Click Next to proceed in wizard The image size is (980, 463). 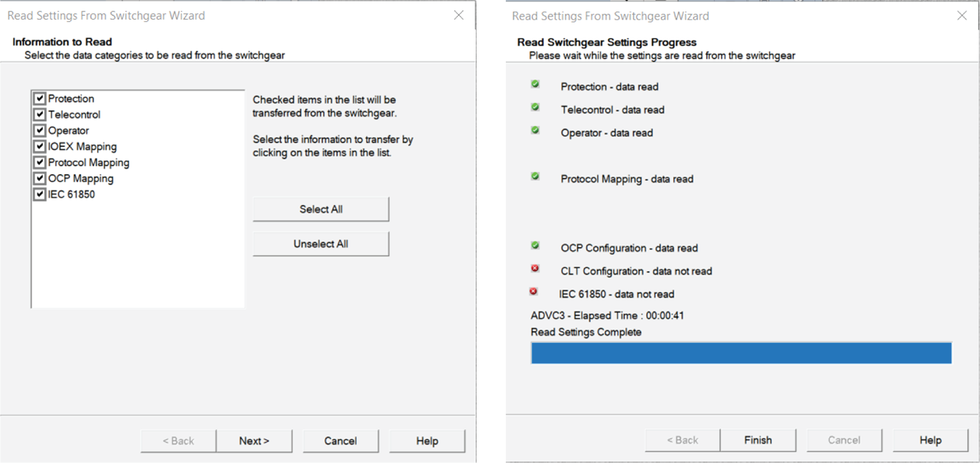pyautogui.click(x=254, y=441)
